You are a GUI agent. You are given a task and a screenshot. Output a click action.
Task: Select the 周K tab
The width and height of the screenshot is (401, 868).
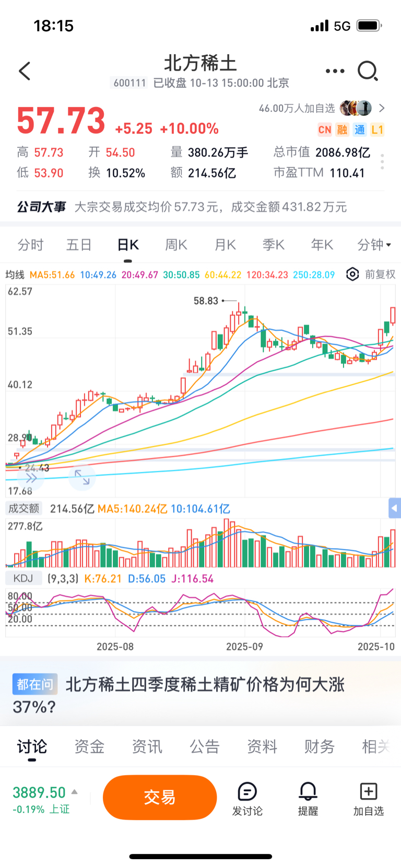click(176, 245)
